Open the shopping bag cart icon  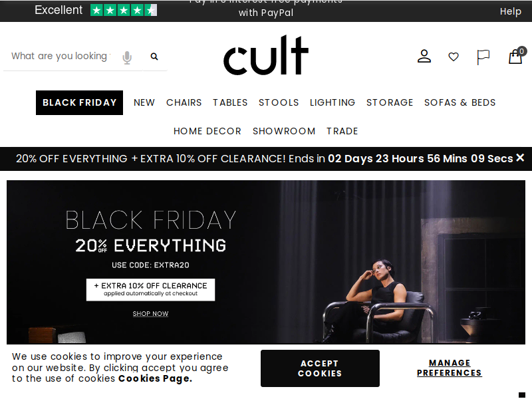pyautogui.click(x=517, y=56)
